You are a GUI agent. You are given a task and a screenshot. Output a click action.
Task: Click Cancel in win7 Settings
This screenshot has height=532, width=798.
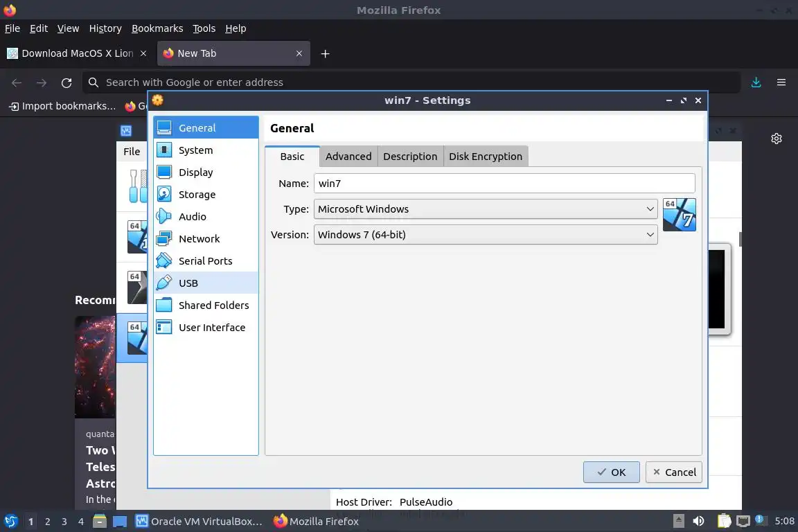coord(674,472)
